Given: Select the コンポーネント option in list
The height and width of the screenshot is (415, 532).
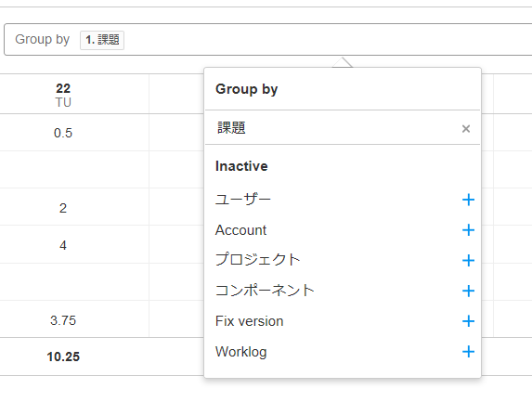Looking at the screenshot, I should pos(265,291).
